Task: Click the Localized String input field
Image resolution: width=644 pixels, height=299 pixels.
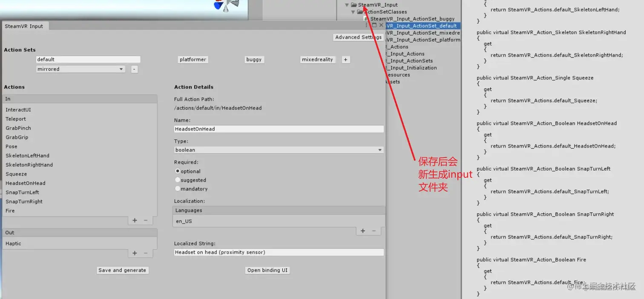Action: pos(279,252)
